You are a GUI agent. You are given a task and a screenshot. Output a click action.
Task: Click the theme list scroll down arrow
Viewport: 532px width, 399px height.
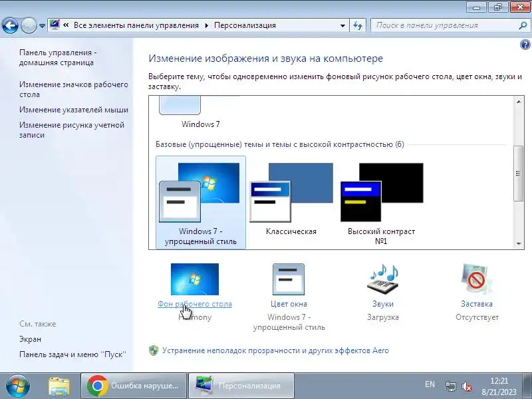click(x=519, y=243)
